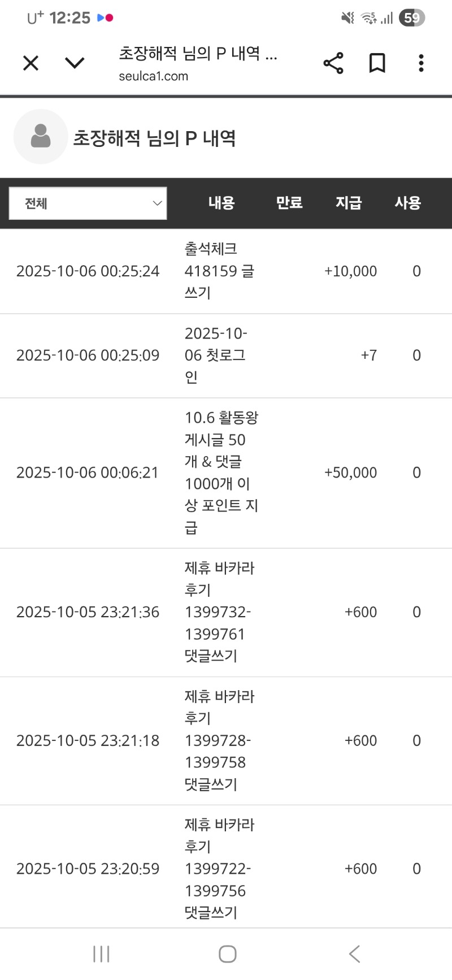Open Android recent apps button
This screenshot has width=452, height=980.
tap(101, 954)
